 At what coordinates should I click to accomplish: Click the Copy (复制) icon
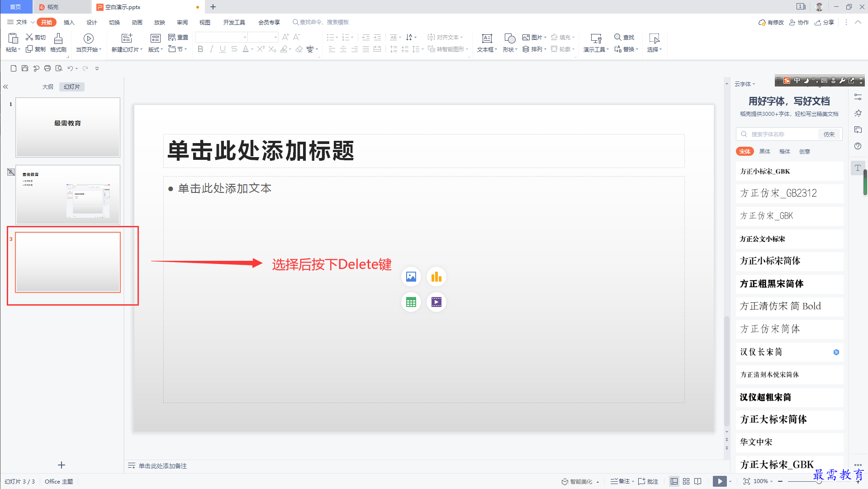click(29, 49)
